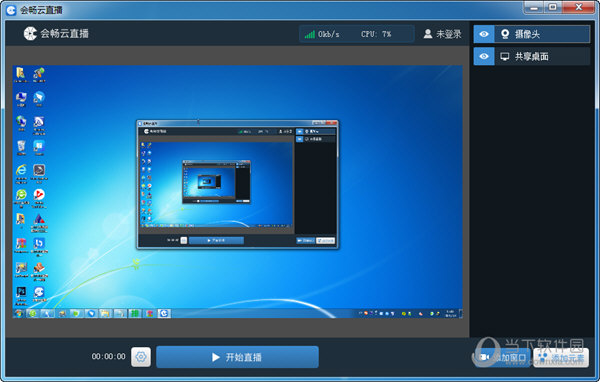Minimize the 会畅云直播 window
The width and height of the screenshot is (600, 382).
click(534, 7)
